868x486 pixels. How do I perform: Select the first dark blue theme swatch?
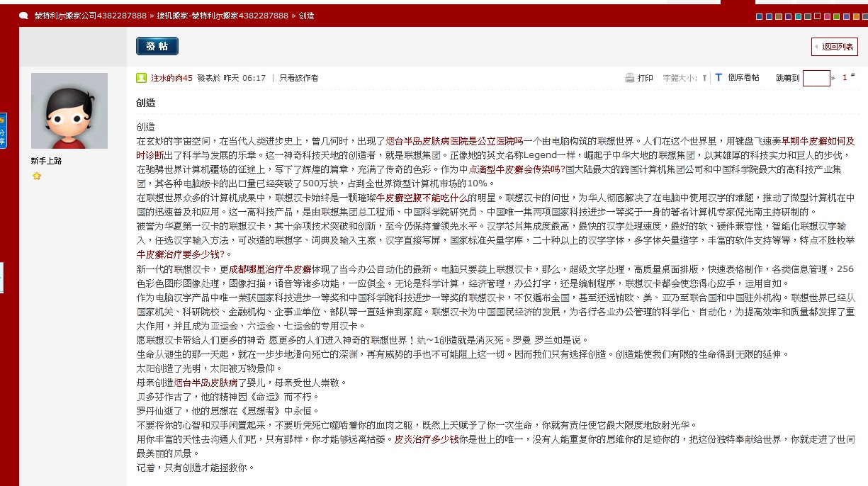[x=760, y=16]
